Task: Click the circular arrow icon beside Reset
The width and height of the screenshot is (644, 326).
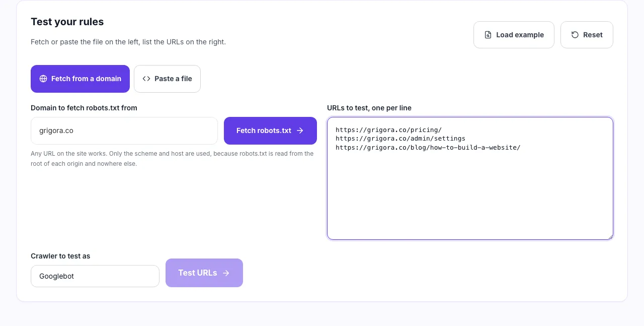Action: click(x=575, y=35)
